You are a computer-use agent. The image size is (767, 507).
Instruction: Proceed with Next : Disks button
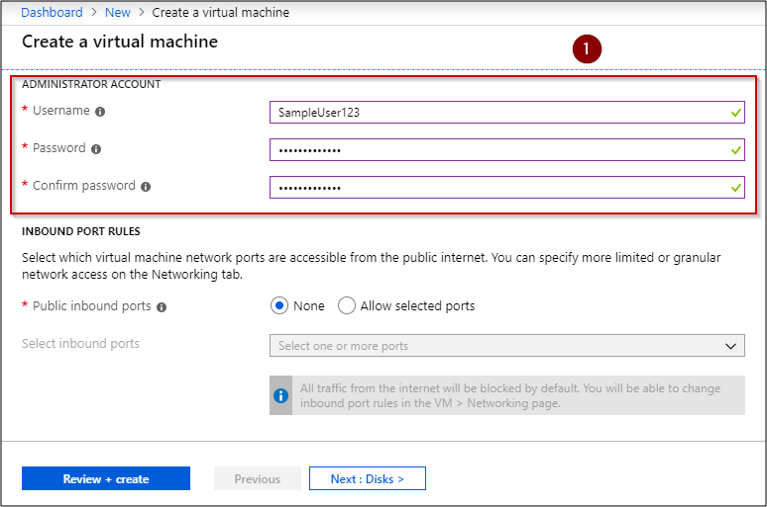click(x=367, y=479)
